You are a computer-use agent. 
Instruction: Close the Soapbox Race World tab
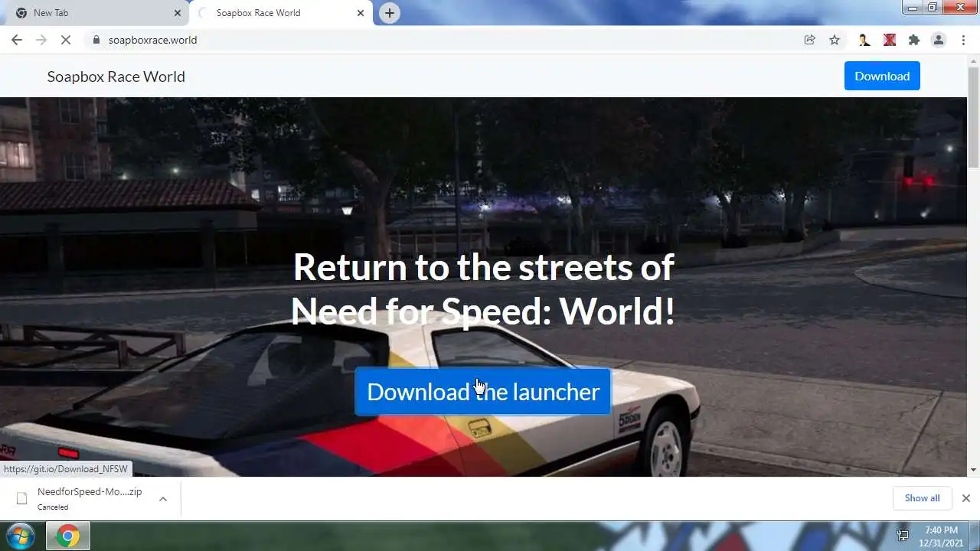361,13
